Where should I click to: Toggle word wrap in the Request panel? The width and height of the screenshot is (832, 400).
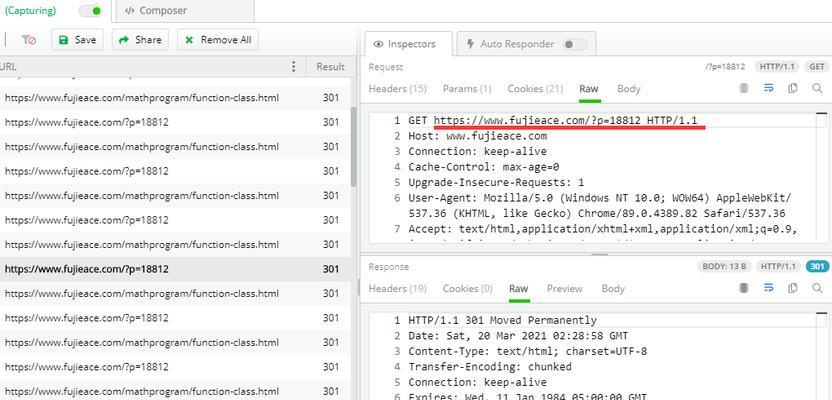pyautogui.click(x=768, y=89)
